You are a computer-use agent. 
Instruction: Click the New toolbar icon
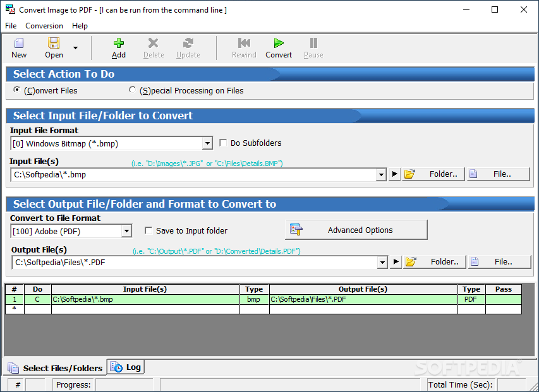[19, 44]
